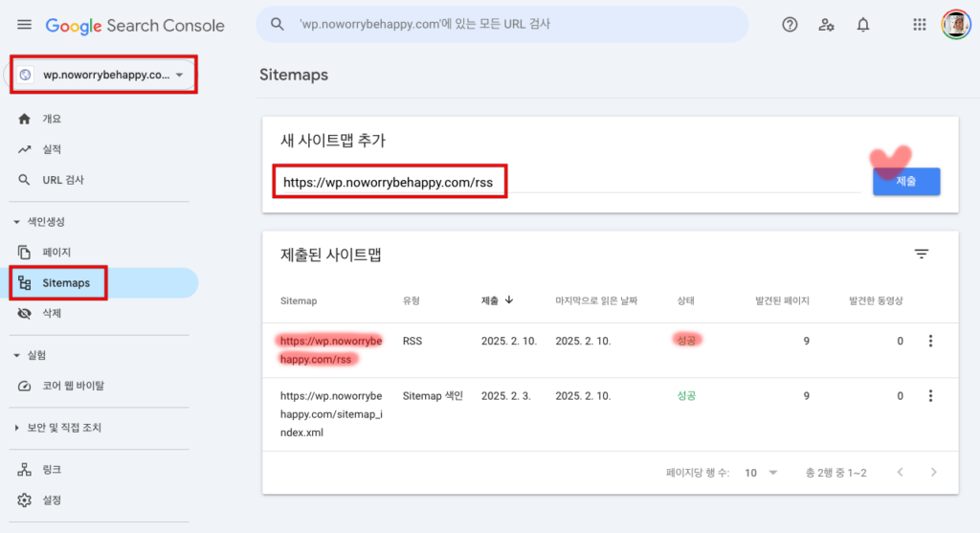980x533 pixels.
Task: Open the hamburger main menu
Action: tap(24, 25)
